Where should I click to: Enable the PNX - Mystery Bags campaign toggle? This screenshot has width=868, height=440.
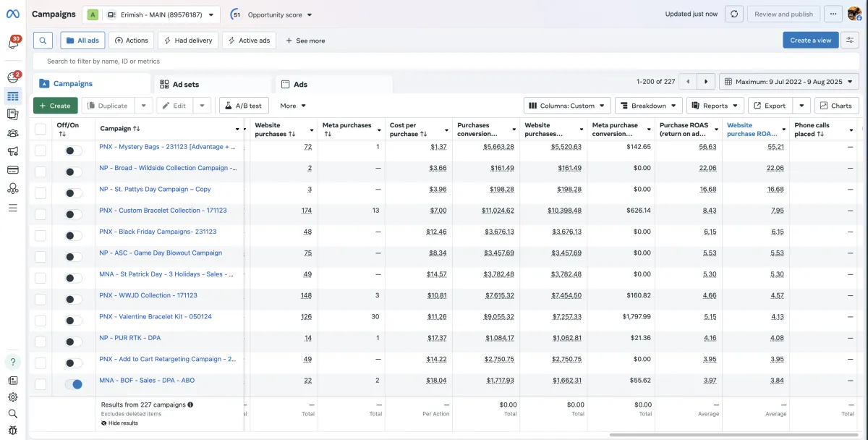(x=73, y=151)
